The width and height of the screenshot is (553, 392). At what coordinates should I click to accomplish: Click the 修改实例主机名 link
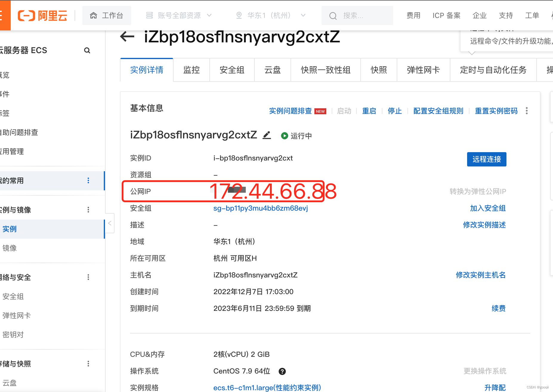coord(481,275)
